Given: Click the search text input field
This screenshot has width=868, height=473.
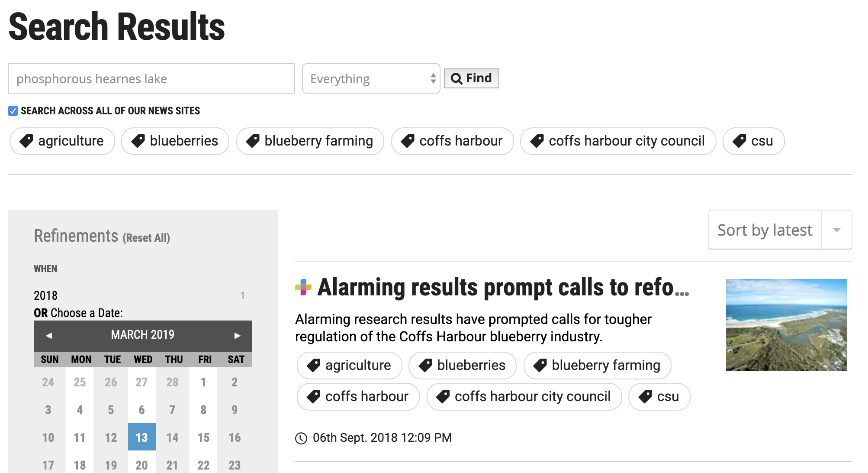Looking at the screenshot, I should (151, 79).
